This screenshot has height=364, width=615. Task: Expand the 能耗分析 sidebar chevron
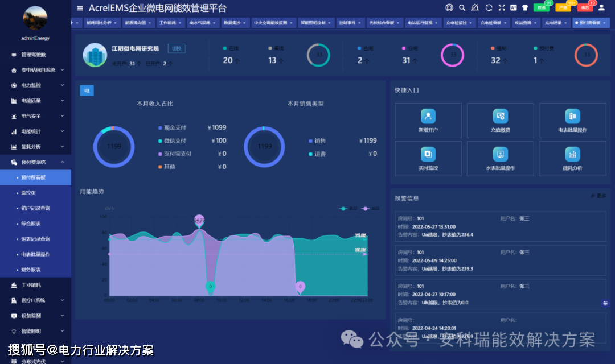click(63, 147)
